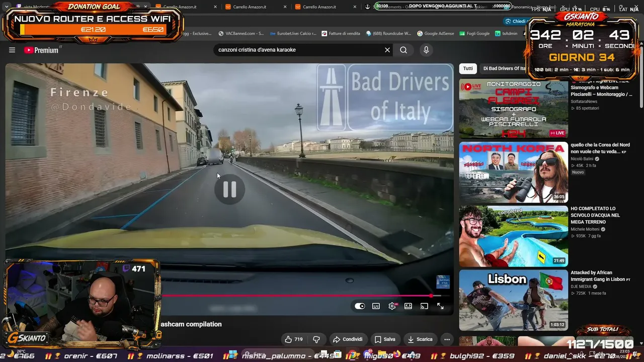Viewport: 644px width, 362px height.
Task: Like the video with 719 likes
Action: click(293, 339)
